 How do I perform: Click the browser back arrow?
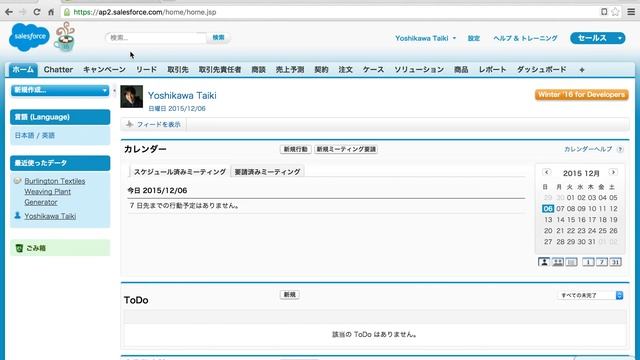click(9, 12)
